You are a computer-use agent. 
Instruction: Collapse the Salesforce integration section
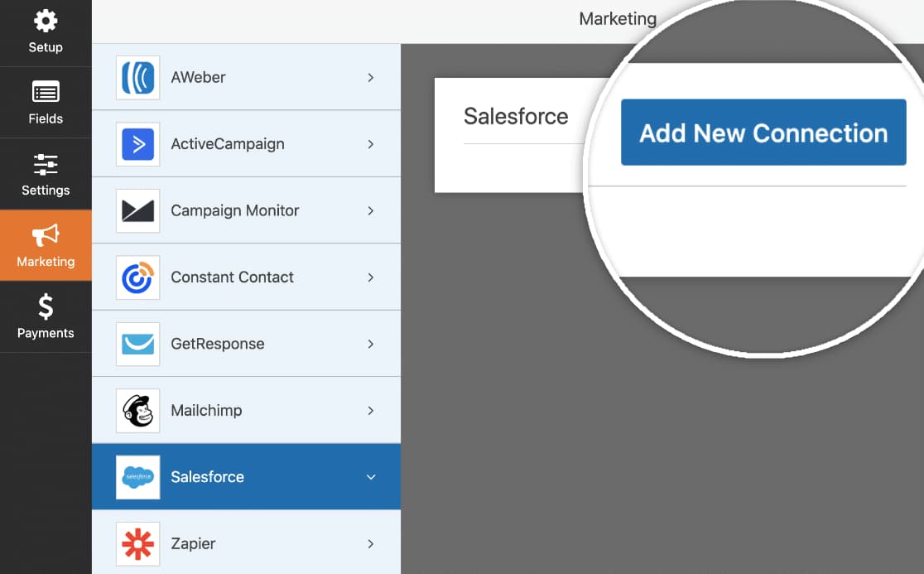pyautogui.click(x=370, y=476)
